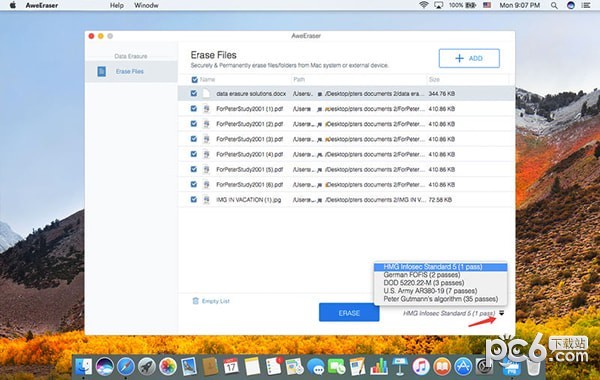The width and height of the screenshot is (600, 380).
Task: Toggle the select-all checkbox beside Name
Action: (194, 80)
